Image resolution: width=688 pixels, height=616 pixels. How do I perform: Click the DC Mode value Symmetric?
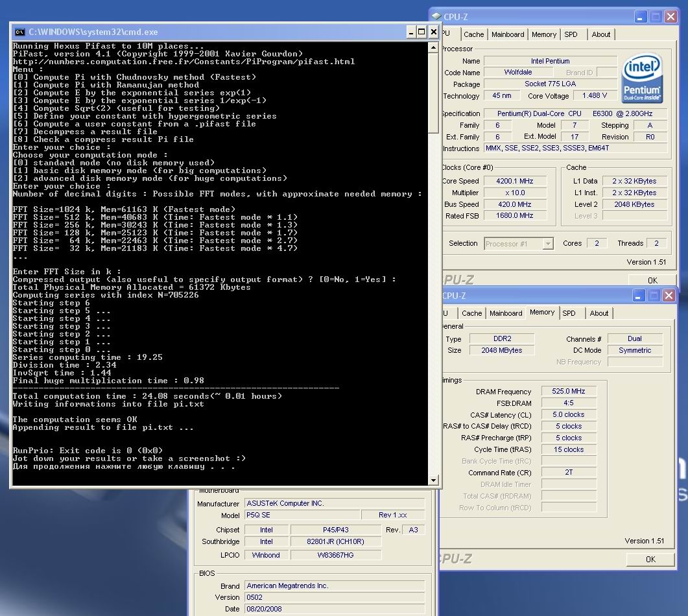point(635,350)
